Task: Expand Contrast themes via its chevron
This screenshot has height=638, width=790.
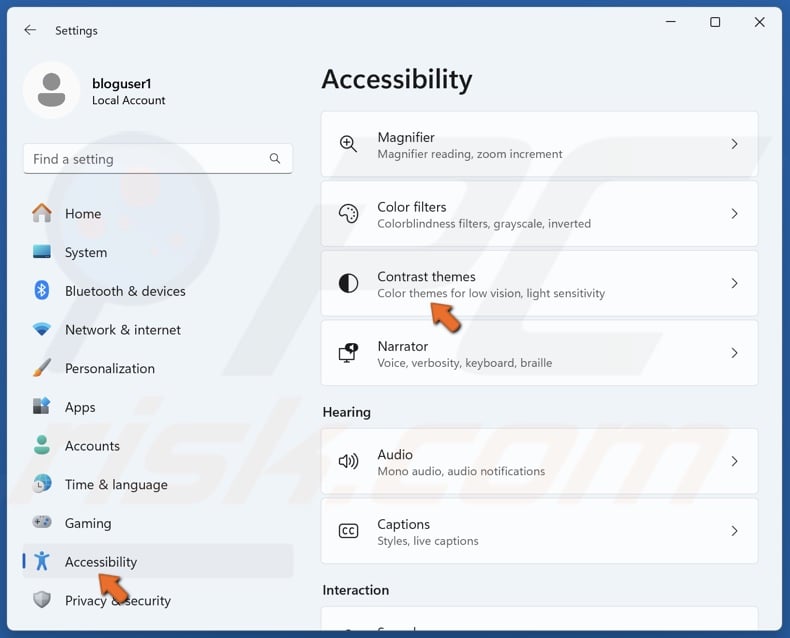Action: point(734,283)
